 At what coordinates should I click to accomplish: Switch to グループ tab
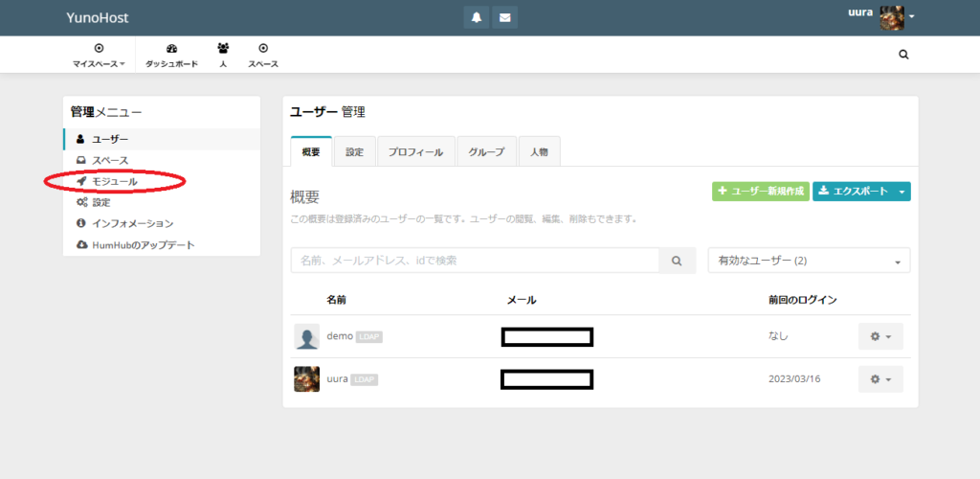tap(486, 151)
